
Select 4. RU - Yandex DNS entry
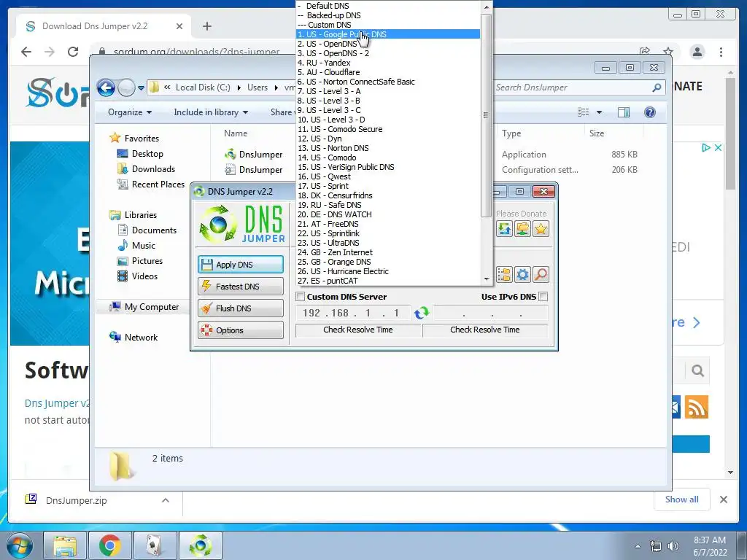(x=388, y=63)
